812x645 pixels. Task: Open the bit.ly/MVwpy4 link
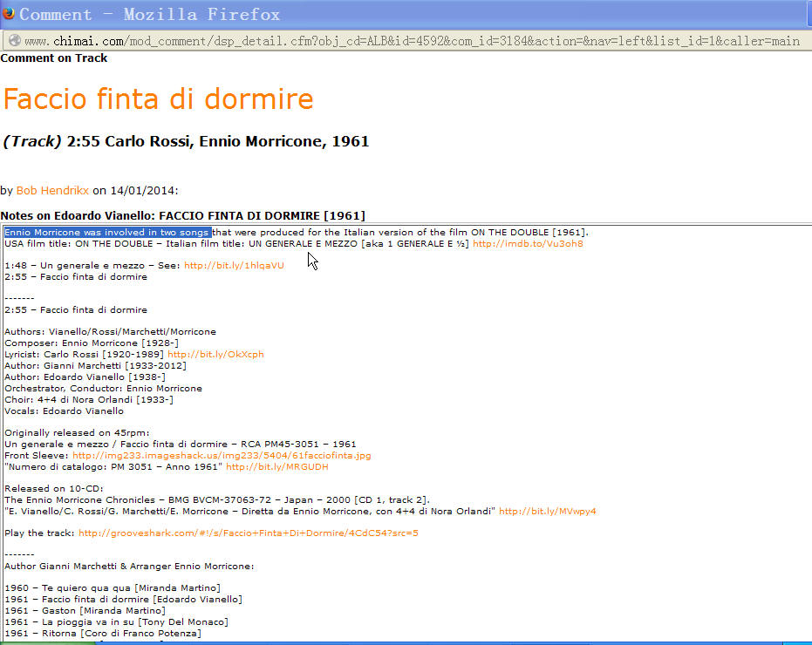pos(548,512)
